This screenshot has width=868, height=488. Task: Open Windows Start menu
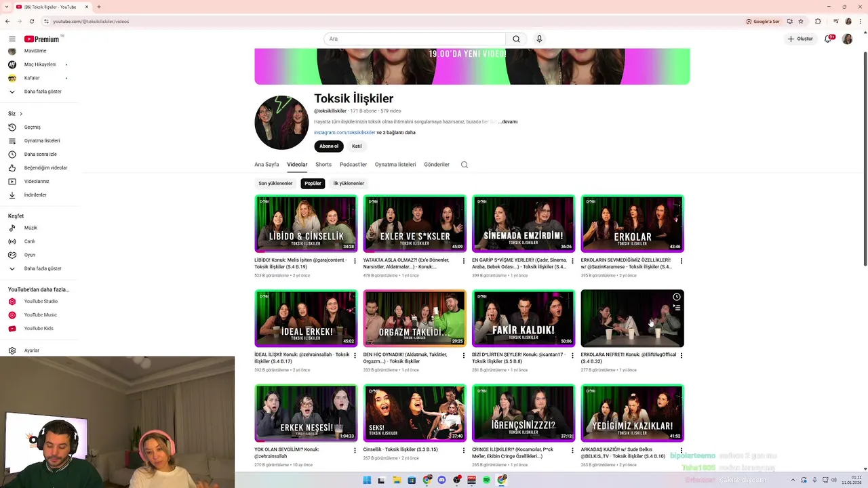367,480
